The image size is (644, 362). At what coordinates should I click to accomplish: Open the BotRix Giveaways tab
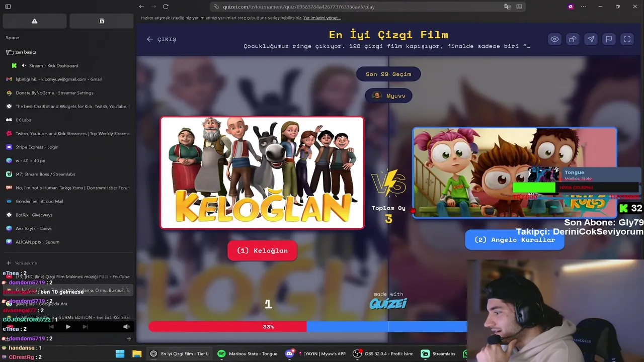[67, 215]
